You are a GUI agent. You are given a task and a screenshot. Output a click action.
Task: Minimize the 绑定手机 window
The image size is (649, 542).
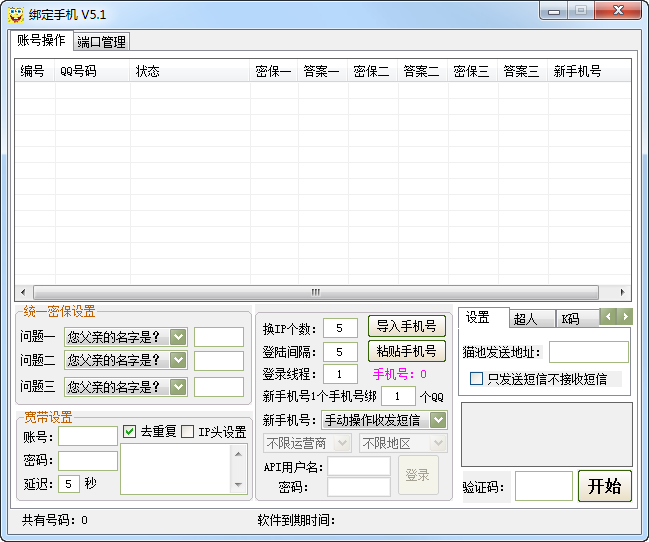coord(554,11)
